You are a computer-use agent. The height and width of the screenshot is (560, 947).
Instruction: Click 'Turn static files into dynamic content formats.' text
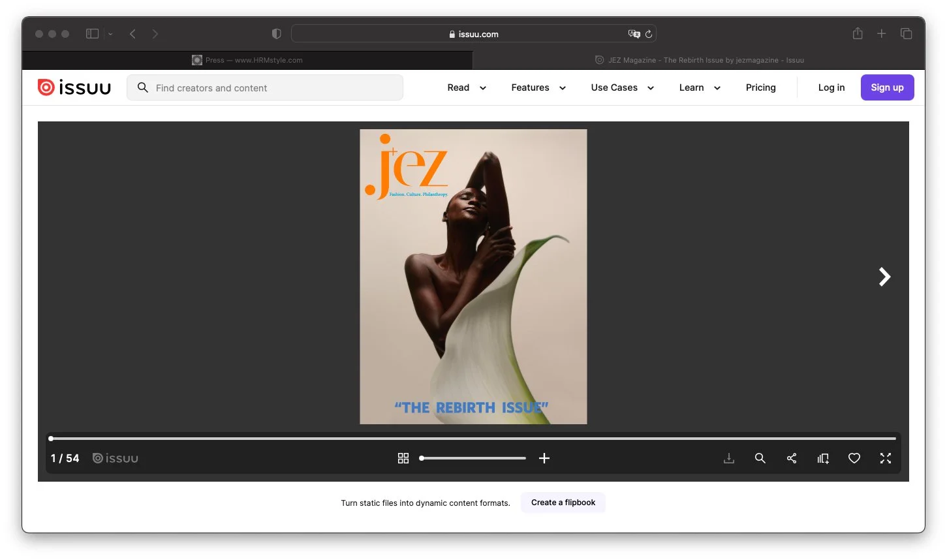426,503
